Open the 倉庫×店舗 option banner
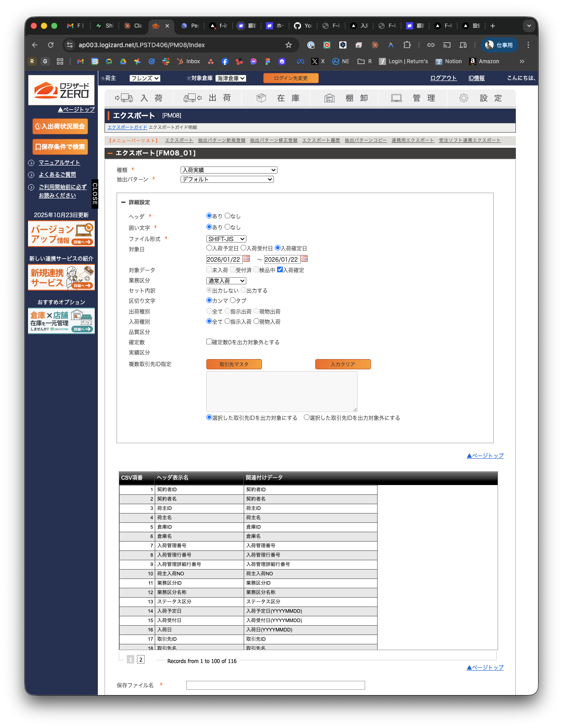The width and height of the screenshot is (563, 728). click(61, 321)
